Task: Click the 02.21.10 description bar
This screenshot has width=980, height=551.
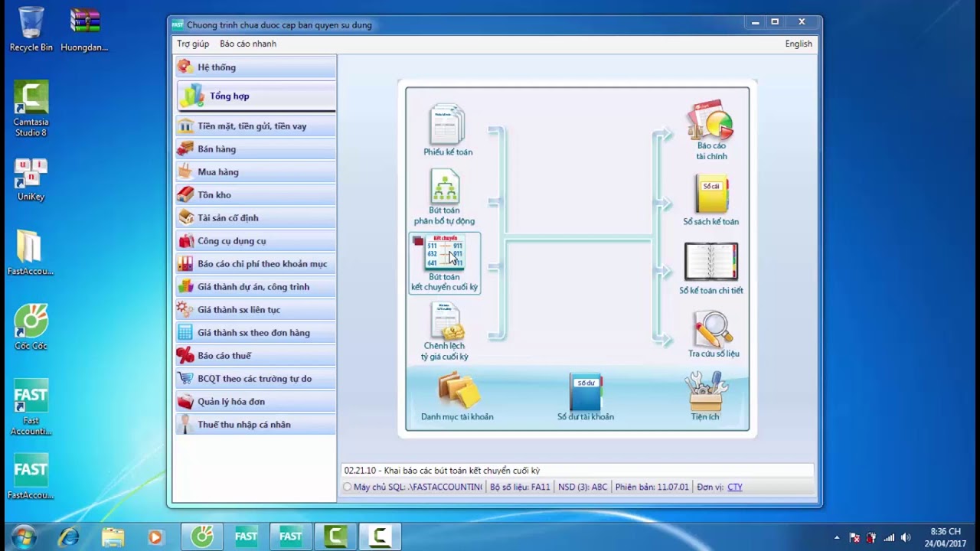Action: coord(577,471)
